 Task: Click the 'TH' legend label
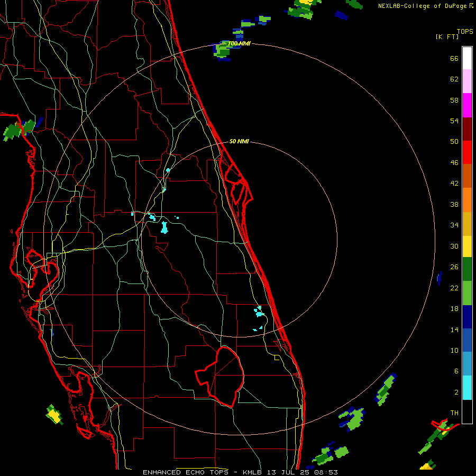(x=454, y=413)
